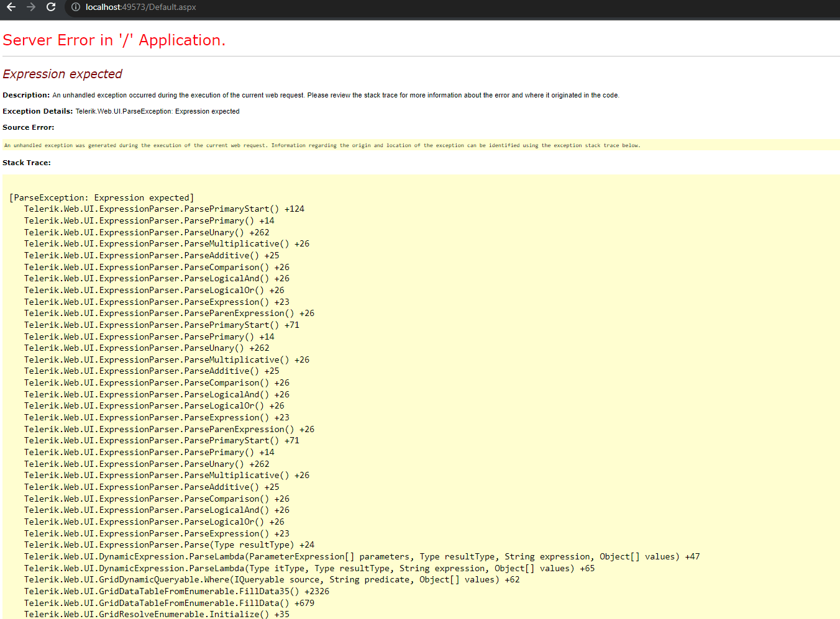The image size is (840, 619).
Task: Click the browser forward arrow
Action: [x=31, y=7]
